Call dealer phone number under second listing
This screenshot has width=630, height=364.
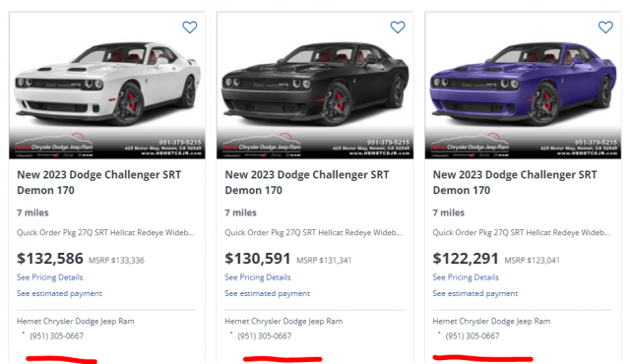[x=265, y=335]
